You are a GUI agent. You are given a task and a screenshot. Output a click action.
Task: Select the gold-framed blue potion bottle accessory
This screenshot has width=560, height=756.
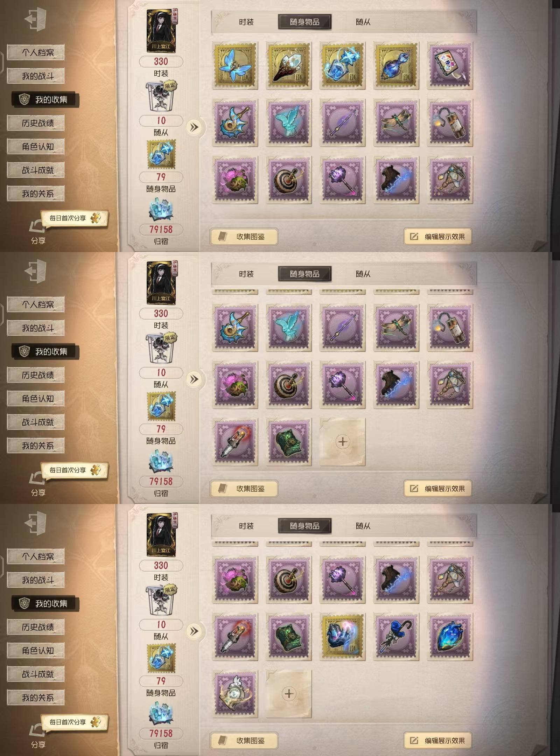pyautogui.click(x=396, y=65)
